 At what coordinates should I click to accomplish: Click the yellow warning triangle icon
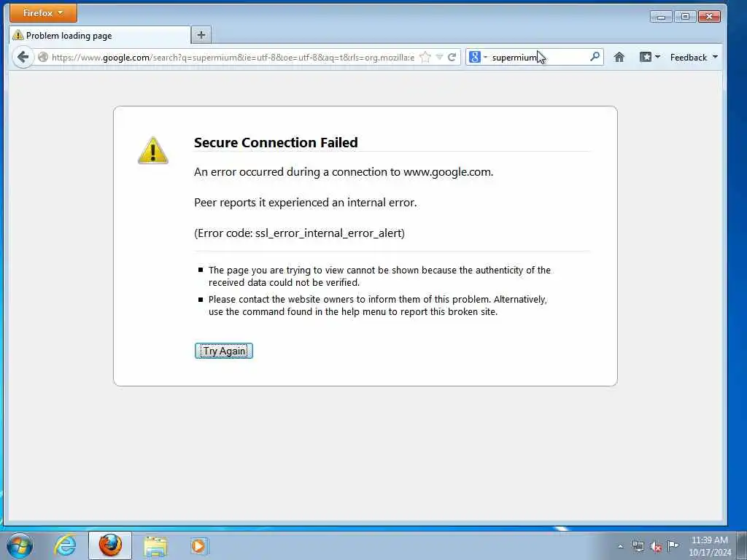click(153, 150)
